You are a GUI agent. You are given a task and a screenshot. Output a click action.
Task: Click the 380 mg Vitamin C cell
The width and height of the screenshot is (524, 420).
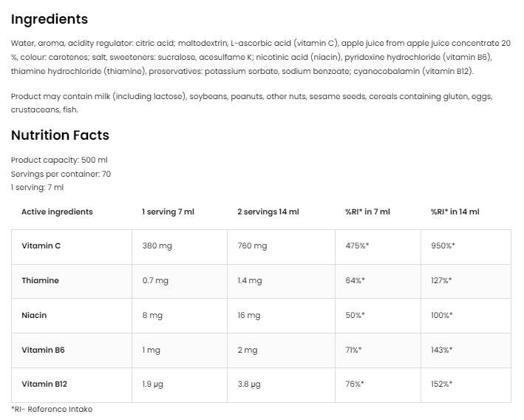157,246
